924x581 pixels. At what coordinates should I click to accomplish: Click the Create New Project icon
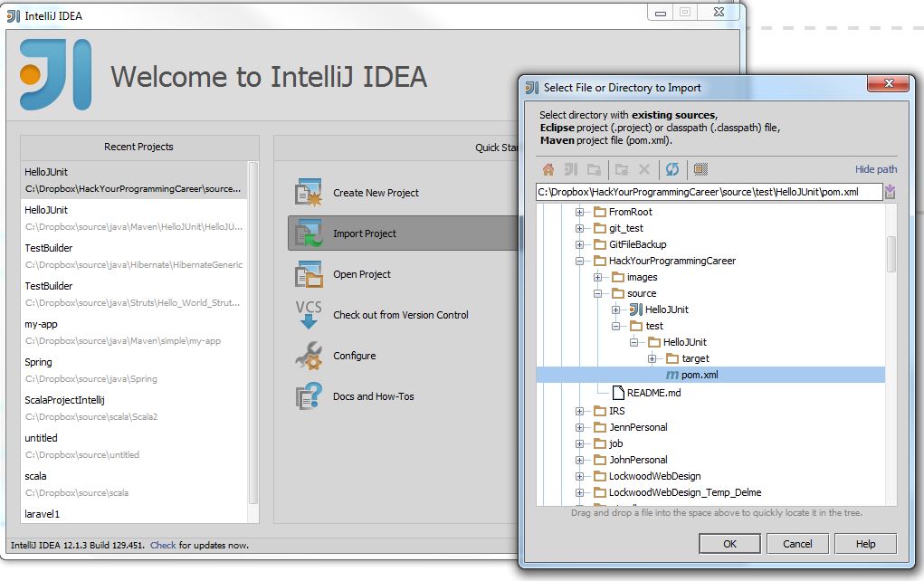tap(309, 193)
